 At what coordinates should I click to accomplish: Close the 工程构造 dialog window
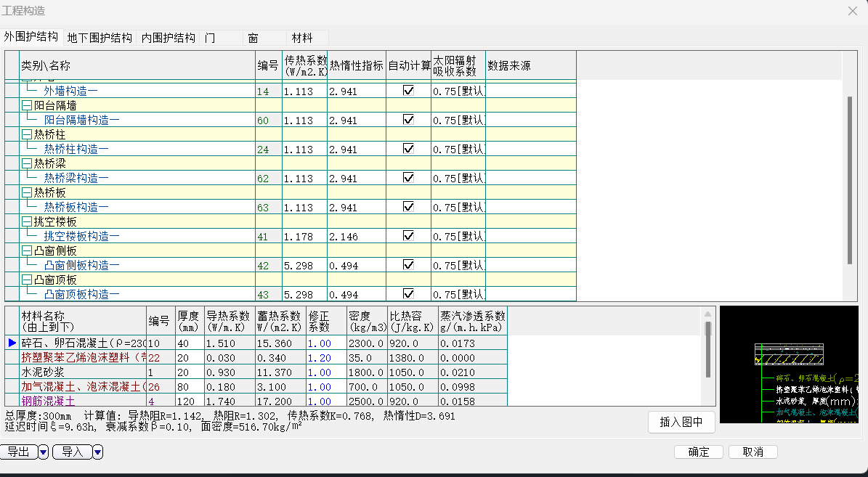pyautogui.click(x=853, y=10)
